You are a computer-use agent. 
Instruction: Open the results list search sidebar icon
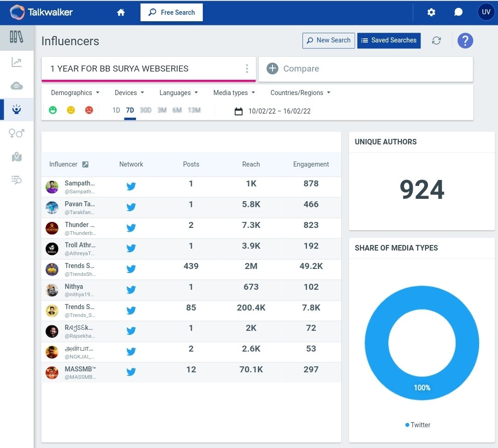[x=17, y=180]
